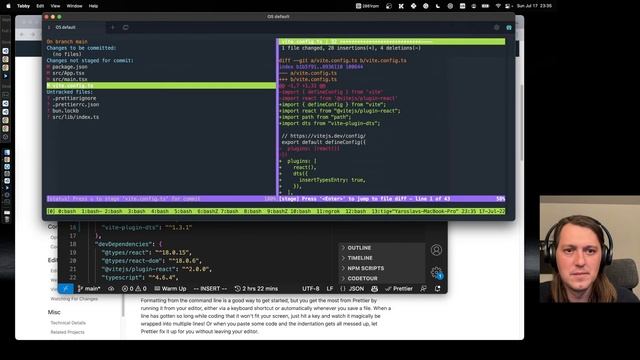Select bun.lockb untracked file

pyautogui.click(x=65, y=111)
